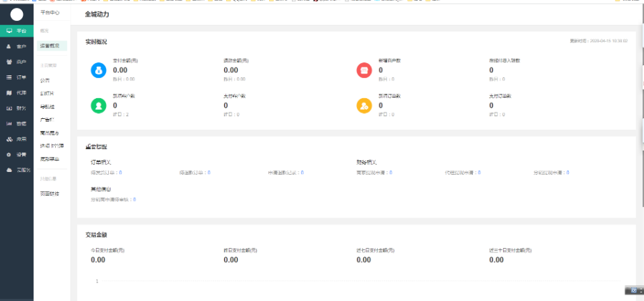The width and height of the screenshot is (644, 301).
Task: Click the money icon next to 财务
Action: (x=9, y=108)
